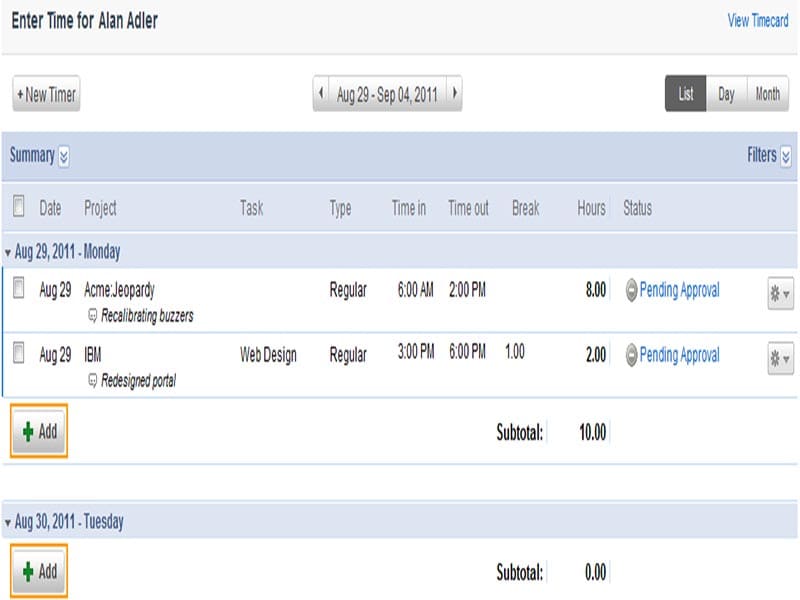Viewport: 800px width, 600px height.
Task: Click Pending Approval status icon for Acme:Jeopardy
Action: [631, 292]
